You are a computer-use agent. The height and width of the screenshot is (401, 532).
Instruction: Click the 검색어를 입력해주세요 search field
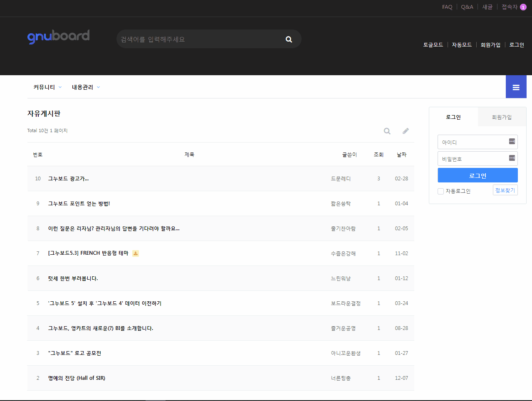200,39
